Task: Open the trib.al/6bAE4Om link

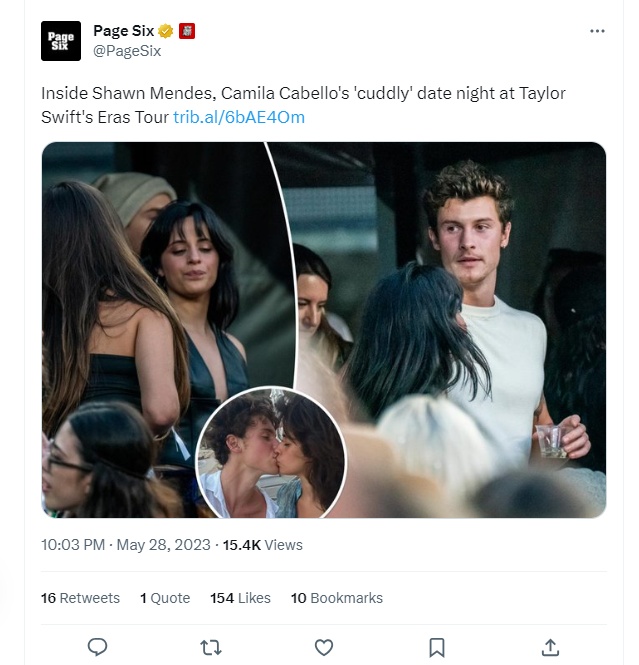Action: coord(239,117)
